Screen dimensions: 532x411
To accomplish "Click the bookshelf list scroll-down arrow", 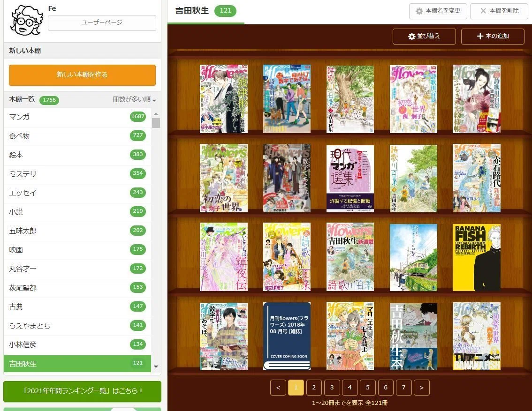I will click(156, 366).
